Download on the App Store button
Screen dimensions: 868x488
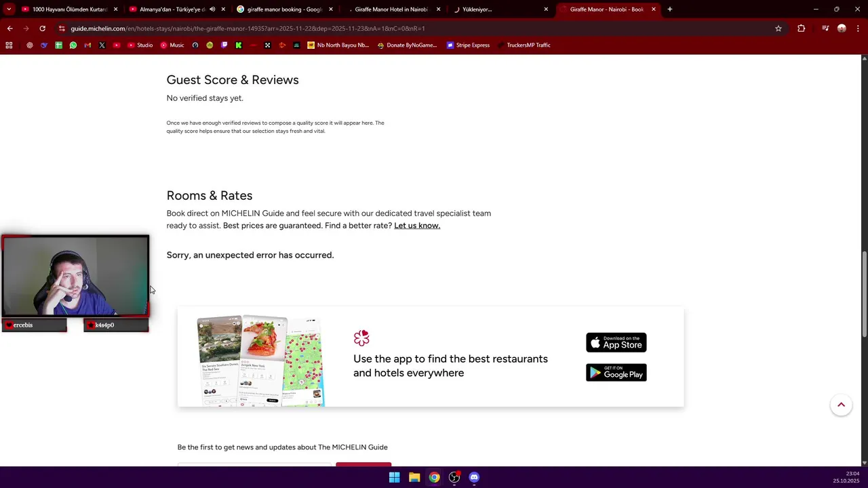pos(616,342)
